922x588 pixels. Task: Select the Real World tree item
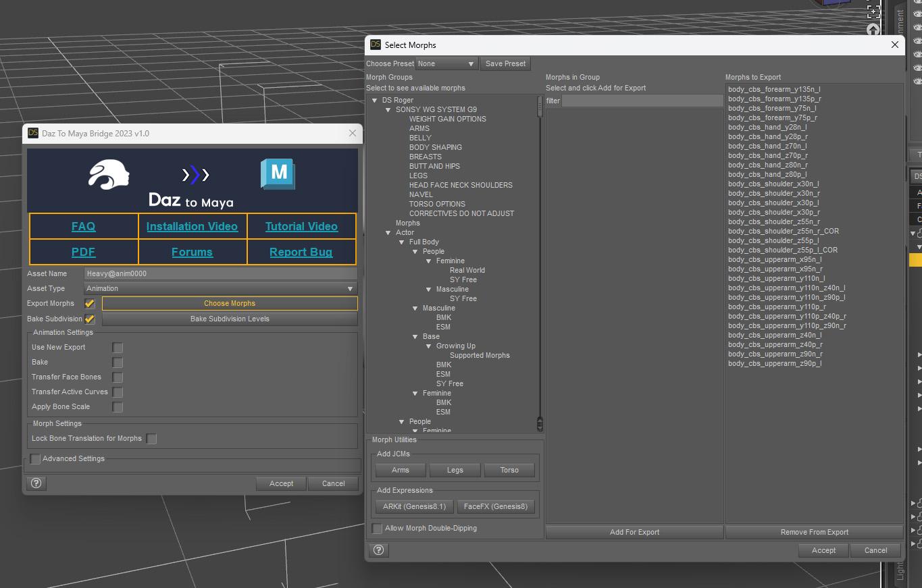467,270
